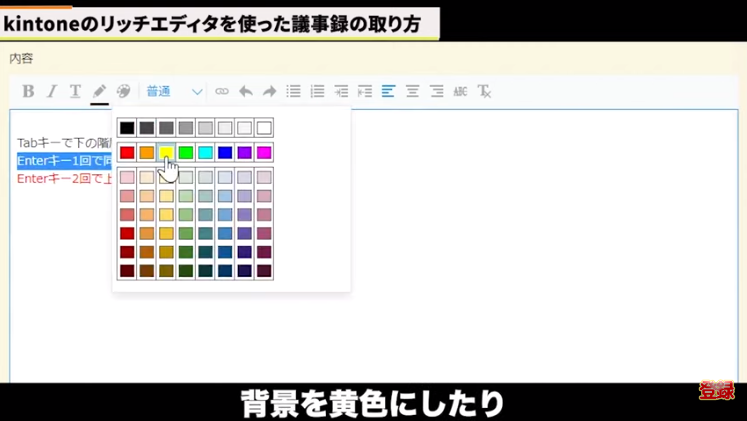Apply underline with the underlined T icon
The width and height of the screenshot is (747, 421).
click(x=75, y=91)
